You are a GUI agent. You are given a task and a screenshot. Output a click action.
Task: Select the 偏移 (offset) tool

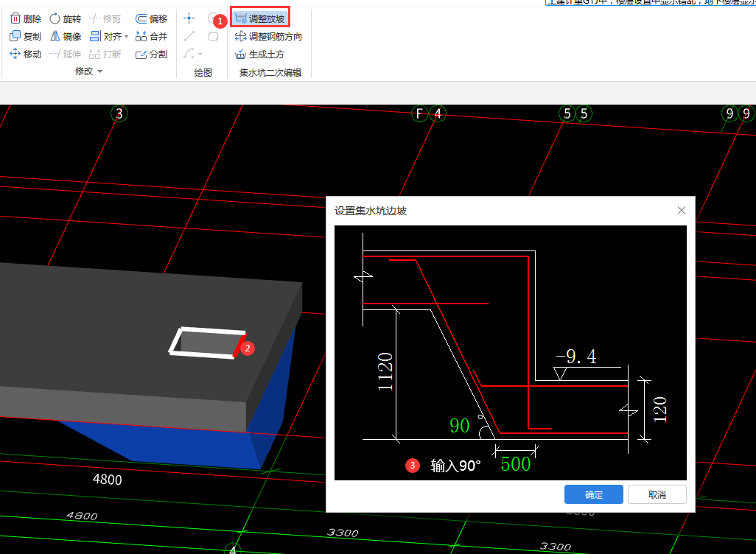[151, 19]
